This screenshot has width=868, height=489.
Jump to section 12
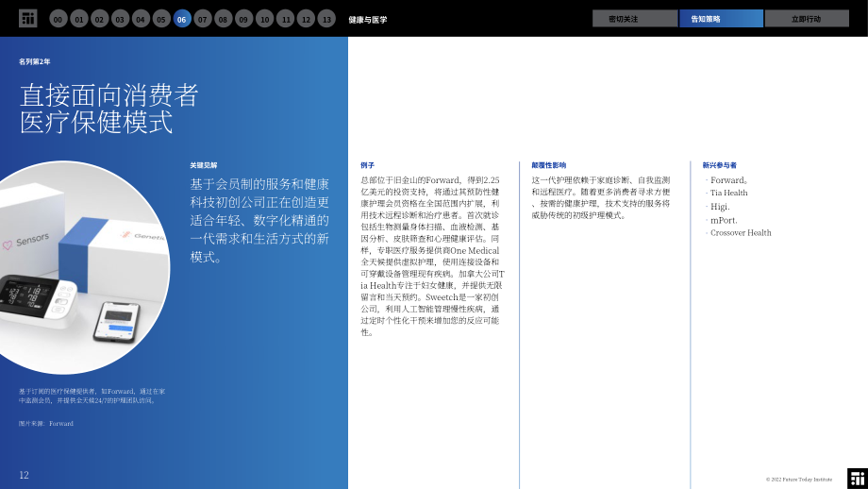(x=306, y=19)
